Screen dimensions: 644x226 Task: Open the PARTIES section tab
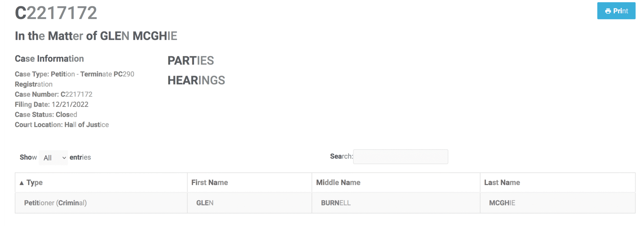tap(191, 61)
